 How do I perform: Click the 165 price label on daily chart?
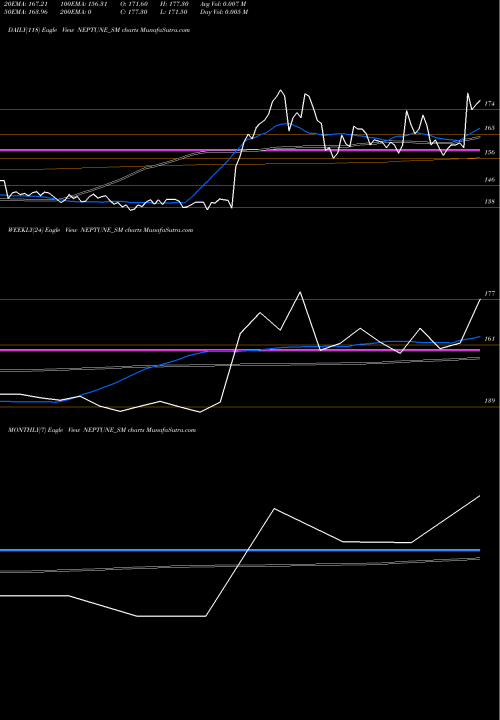click(x=490, y=128)
